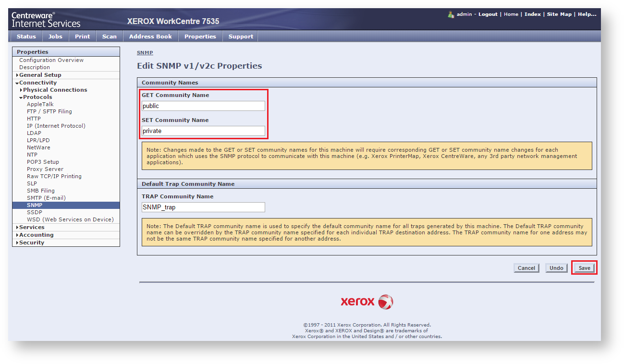Select NTP in protocols list

pyautogui.click(x=32, y=155)
